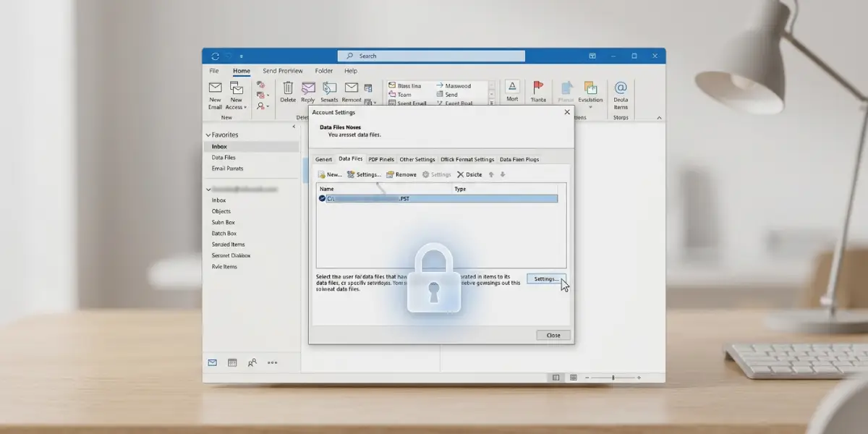Switch to the People view icon
The image size is (868, 434).
click(252, 362)
